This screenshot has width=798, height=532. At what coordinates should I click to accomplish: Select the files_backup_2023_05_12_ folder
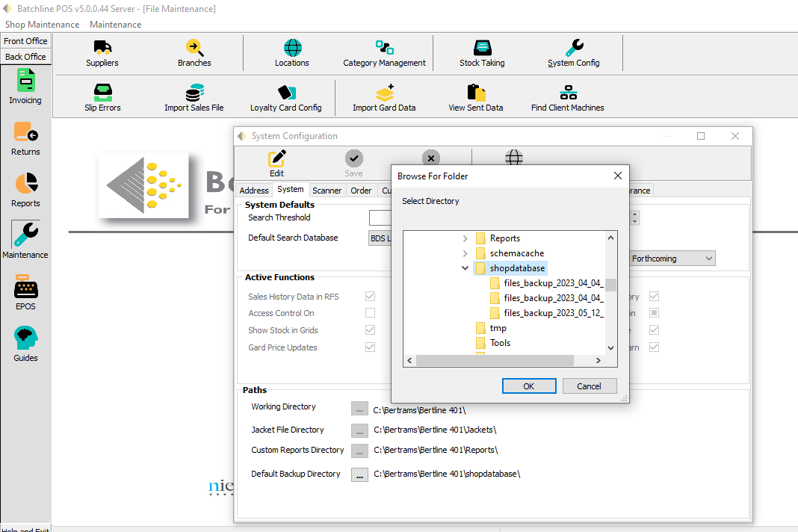(547, 313)
